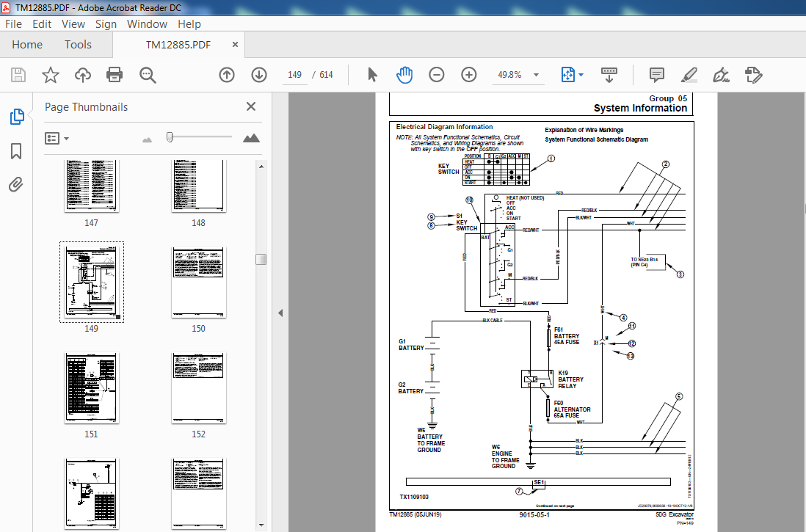Go to the previous page with the up arrow

(227, 75)
